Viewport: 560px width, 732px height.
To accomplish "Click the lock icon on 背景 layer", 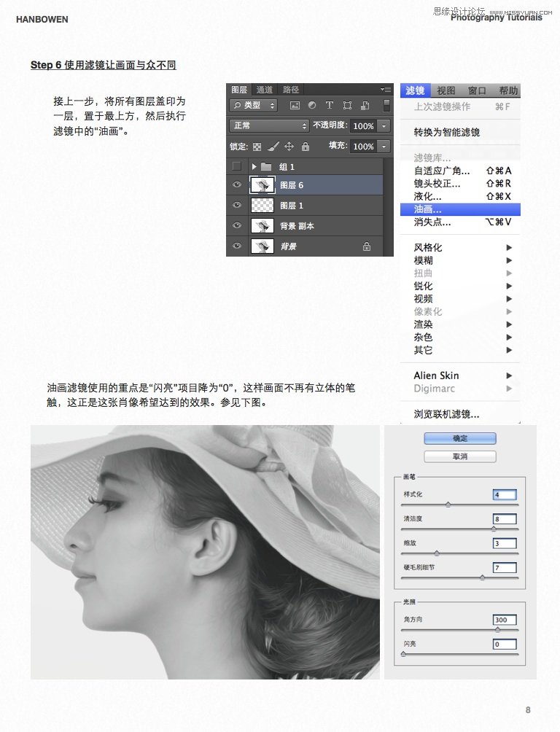I will click(367, 246).
